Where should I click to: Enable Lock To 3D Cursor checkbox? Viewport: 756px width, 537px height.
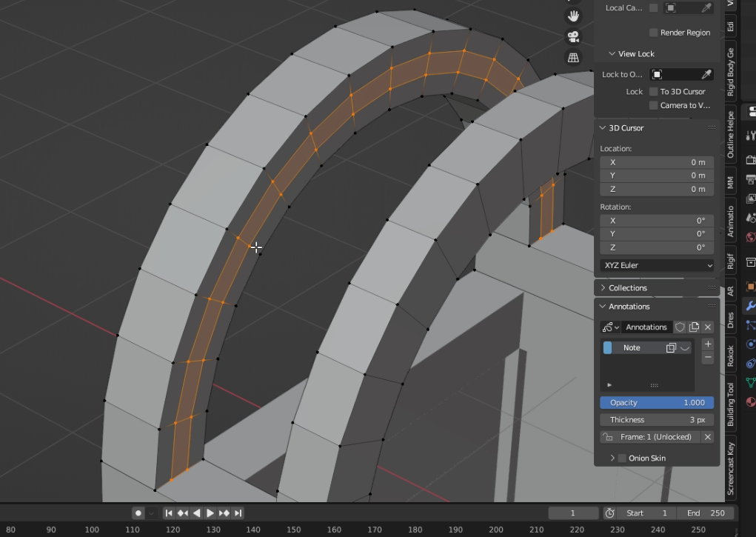pos(653,91)
